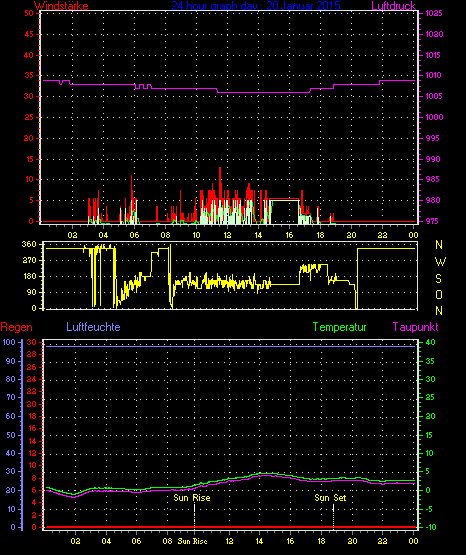
Task: Click the S compass label
Action: point(438,279)
